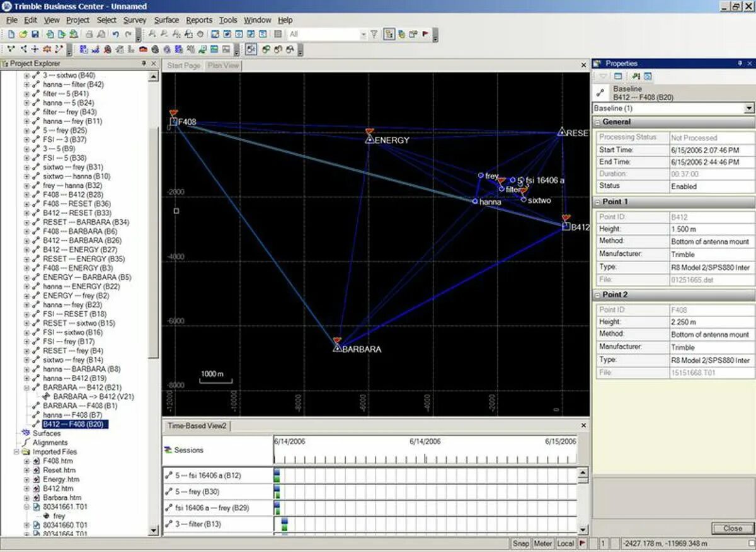Collapse the General properties section
The width and height of the screenshot is (756, 552).
click(x=598, y=122)
